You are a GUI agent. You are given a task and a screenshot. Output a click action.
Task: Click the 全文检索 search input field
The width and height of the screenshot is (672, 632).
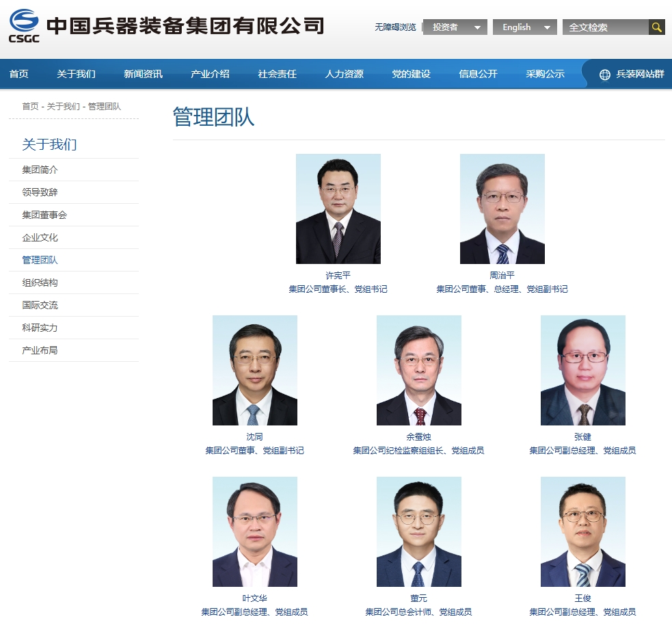click(604, 27)
